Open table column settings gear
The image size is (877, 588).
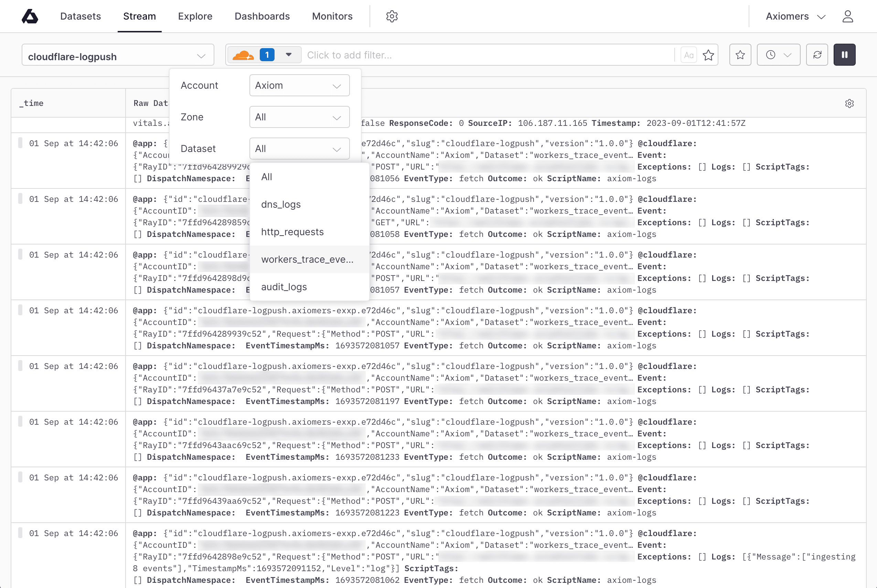[849, 104]
